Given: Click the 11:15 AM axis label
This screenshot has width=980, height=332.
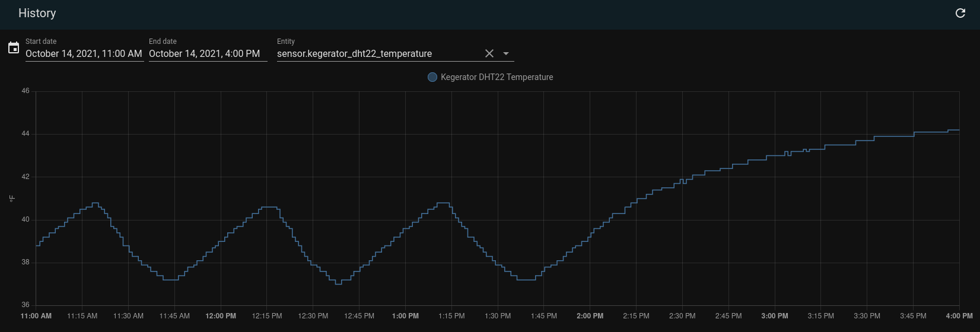Looking at the screenshot, I should point(82,316).
